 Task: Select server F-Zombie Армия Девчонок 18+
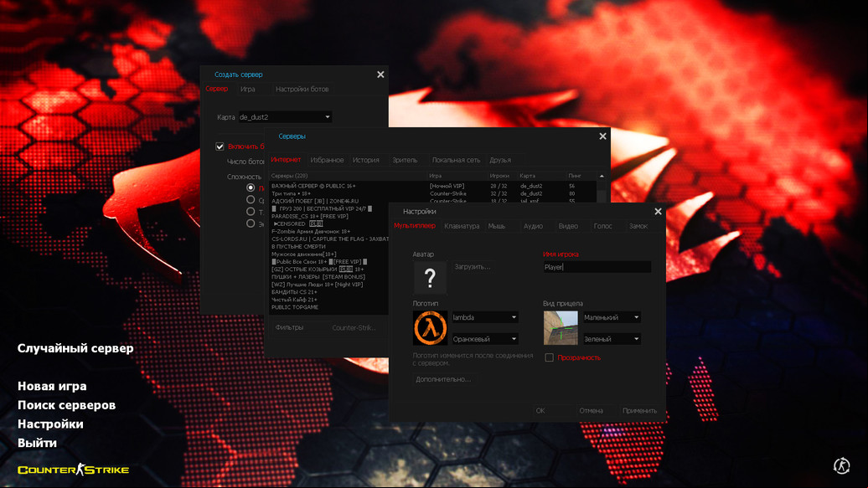(x=328, y=231)
